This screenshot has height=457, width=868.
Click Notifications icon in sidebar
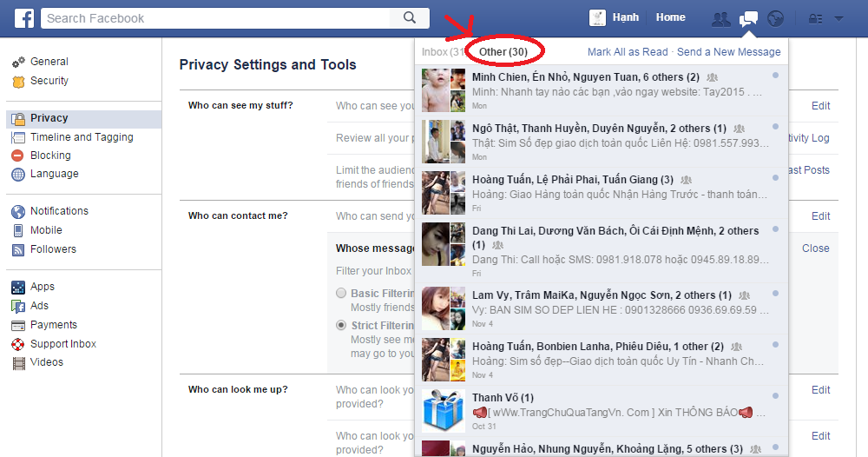tap(18, 212)
